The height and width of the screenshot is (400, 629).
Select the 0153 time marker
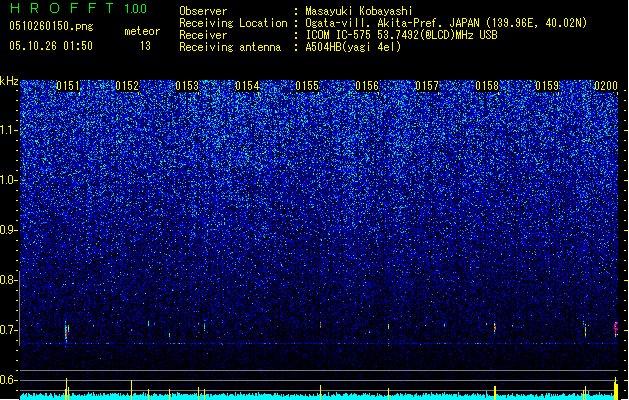click(x=187, y=86)
